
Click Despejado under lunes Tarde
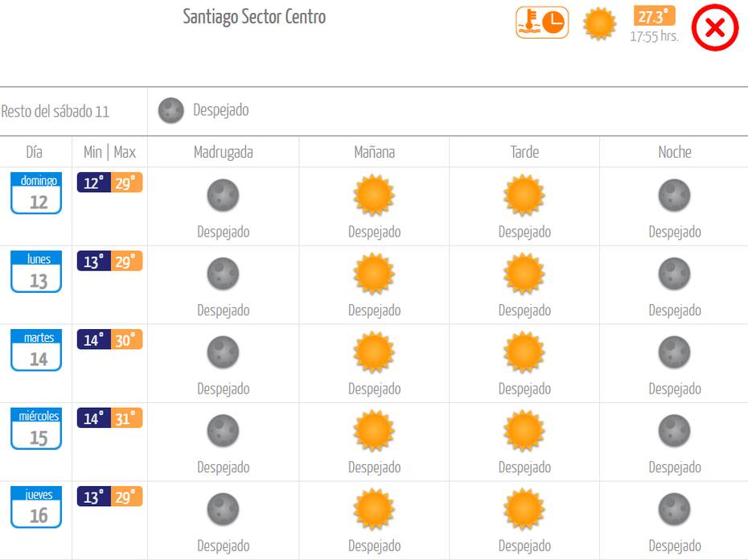point(524,311)
